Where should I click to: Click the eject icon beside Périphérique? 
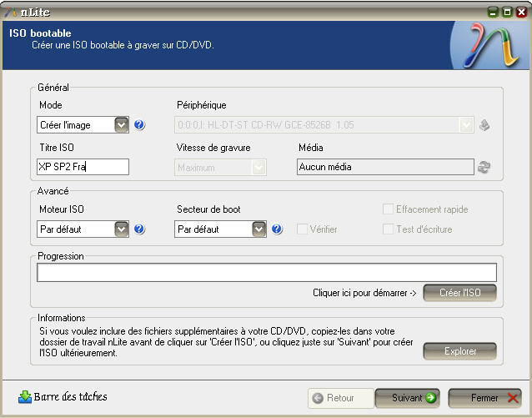point(484,125)
